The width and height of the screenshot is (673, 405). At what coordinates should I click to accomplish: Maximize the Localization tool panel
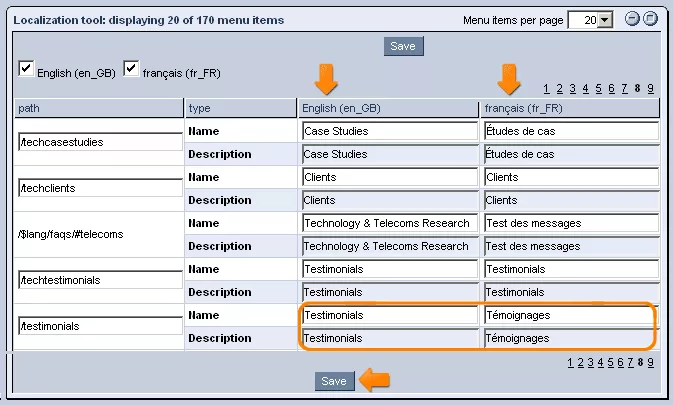(x=651, y=19)
